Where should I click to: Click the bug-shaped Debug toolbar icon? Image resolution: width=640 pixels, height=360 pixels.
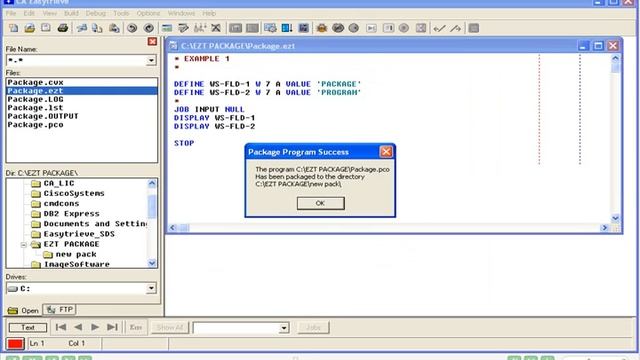(322, 28)
